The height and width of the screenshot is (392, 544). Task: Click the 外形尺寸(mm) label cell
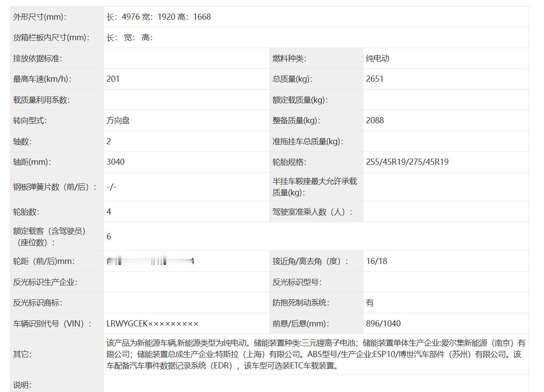pos(57,17)
